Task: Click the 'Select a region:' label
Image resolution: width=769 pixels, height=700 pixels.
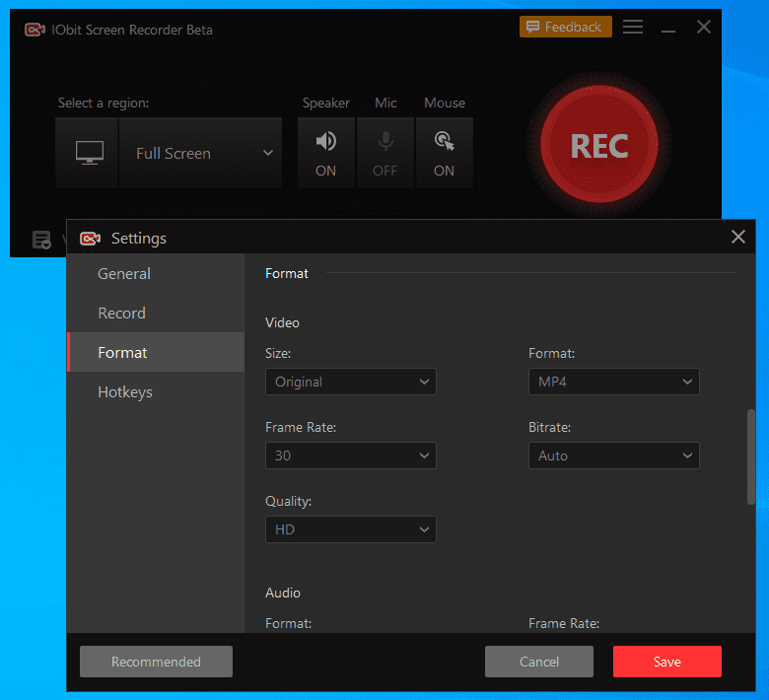Action: click(104, 103)
